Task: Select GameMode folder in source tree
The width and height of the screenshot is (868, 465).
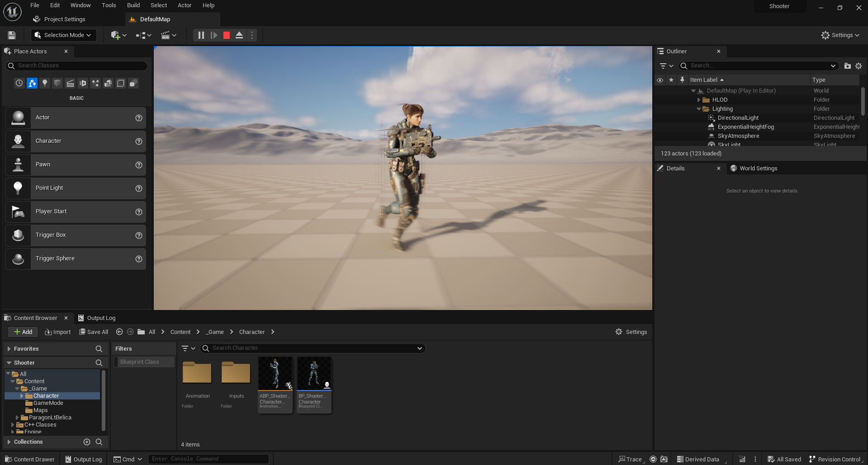Action: tap(48, 403)
